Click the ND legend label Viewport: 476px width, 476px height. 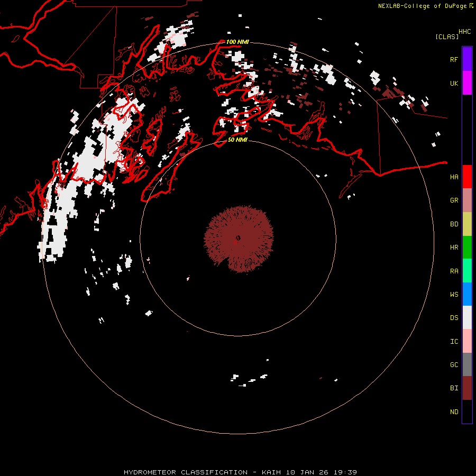pos(454,412)
